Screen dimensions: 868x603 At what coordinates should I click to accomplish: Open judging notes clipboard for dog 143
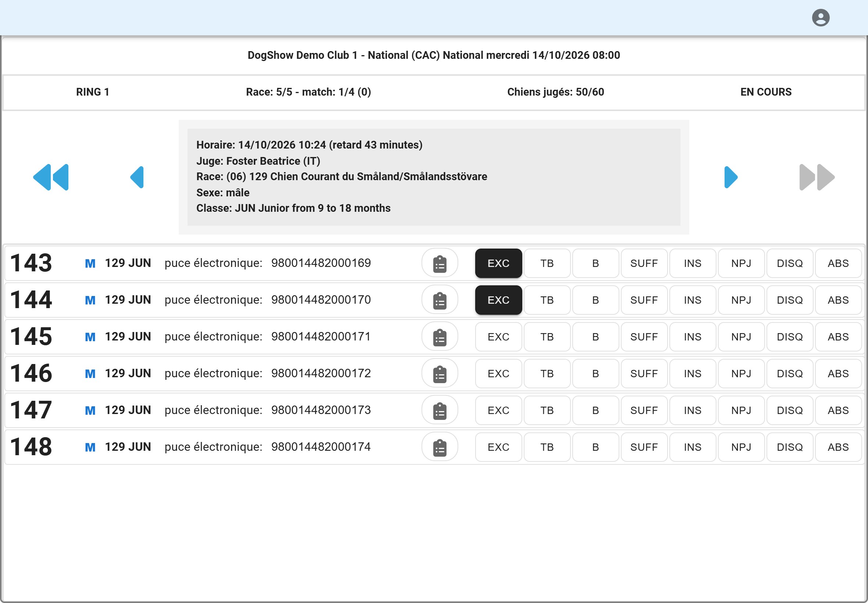440,263
